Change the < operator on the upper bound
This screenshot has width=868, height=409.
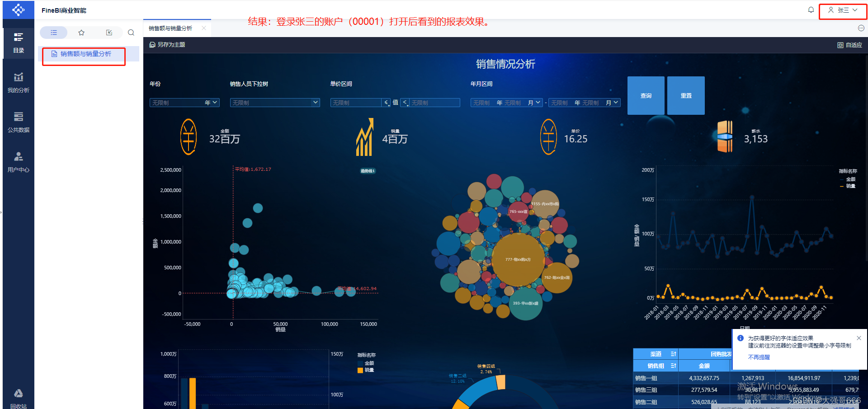click(x=405, y=103)
